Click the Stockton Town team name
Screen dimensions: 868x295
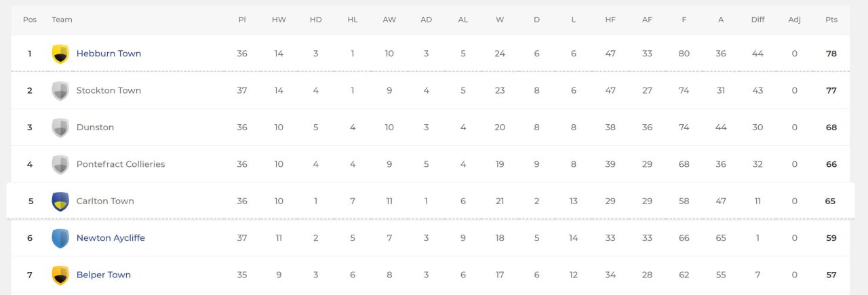[108, 90]
